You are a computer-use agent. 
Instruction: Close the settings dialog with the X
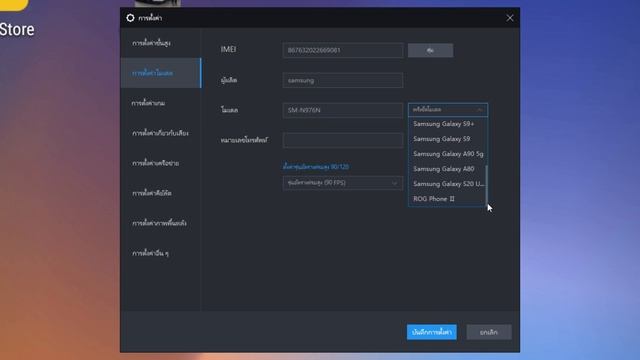510,18
